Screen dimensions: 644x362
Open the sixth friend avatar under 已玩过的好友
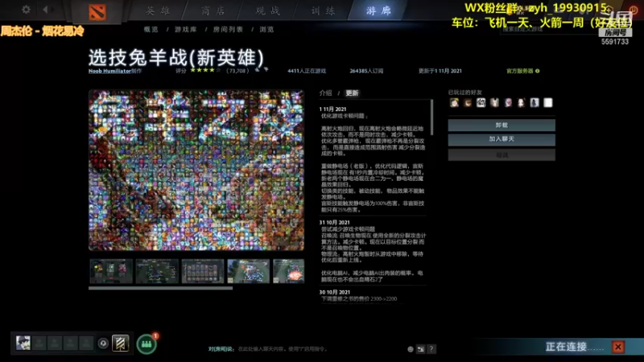click(521, 103)
